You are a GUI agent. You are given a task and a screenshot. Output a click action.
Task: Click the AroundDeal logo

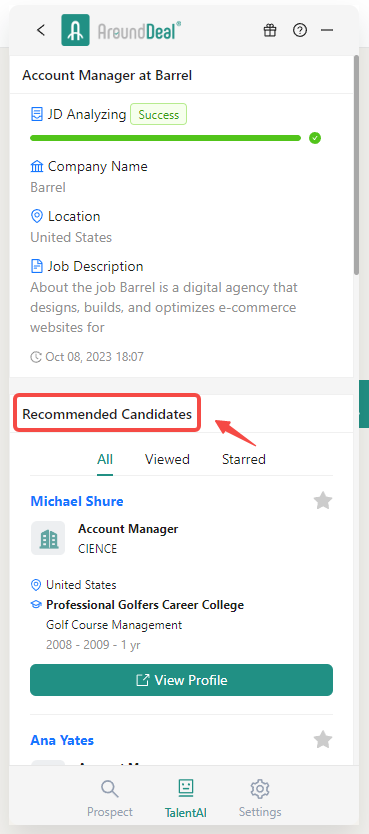click(121, 30)
